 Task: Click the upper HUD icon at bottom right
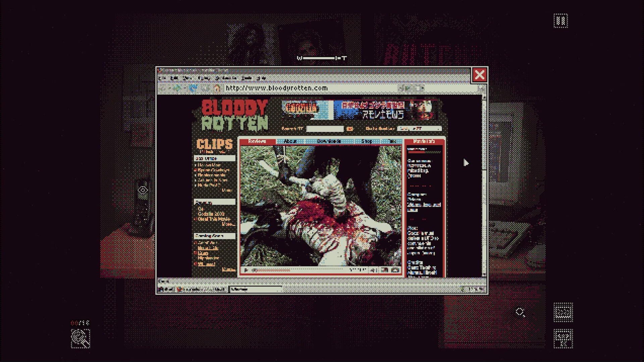563,312
